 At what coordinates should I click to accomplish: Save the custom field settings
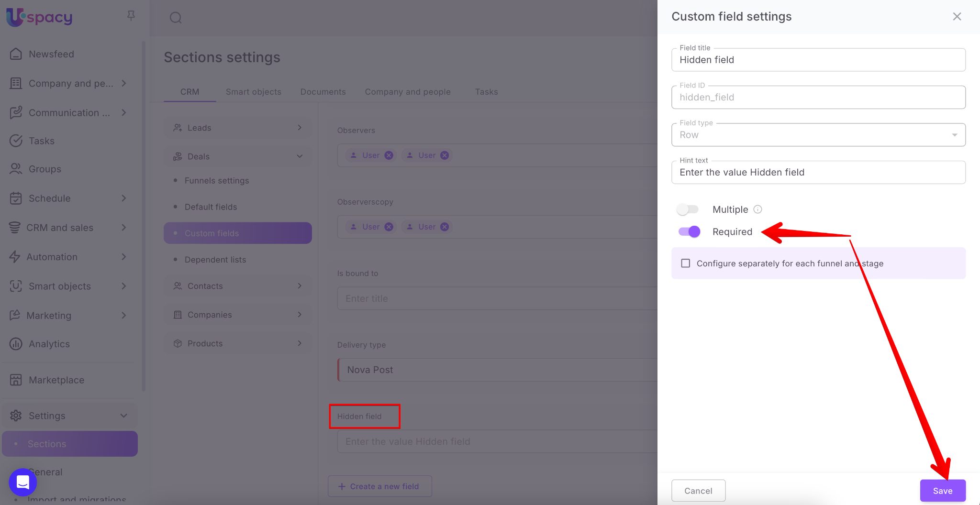point(942,491)
